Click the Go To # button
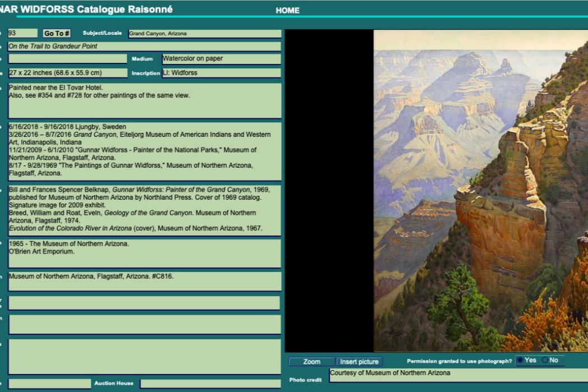Viewport: 588px width, 392px height. tap(57, 33)
